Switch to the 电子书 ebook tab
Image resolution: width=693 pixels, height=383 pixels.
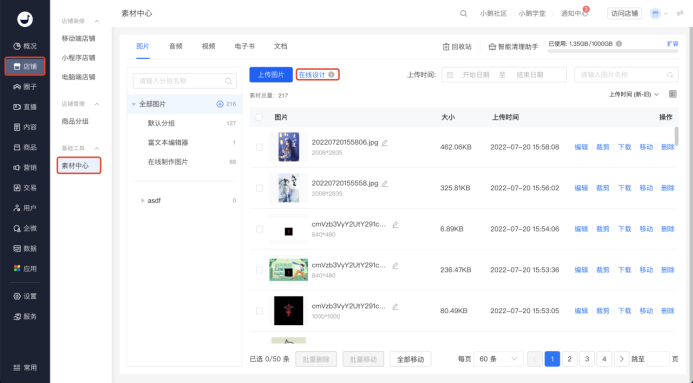click(x=244, y=46)
